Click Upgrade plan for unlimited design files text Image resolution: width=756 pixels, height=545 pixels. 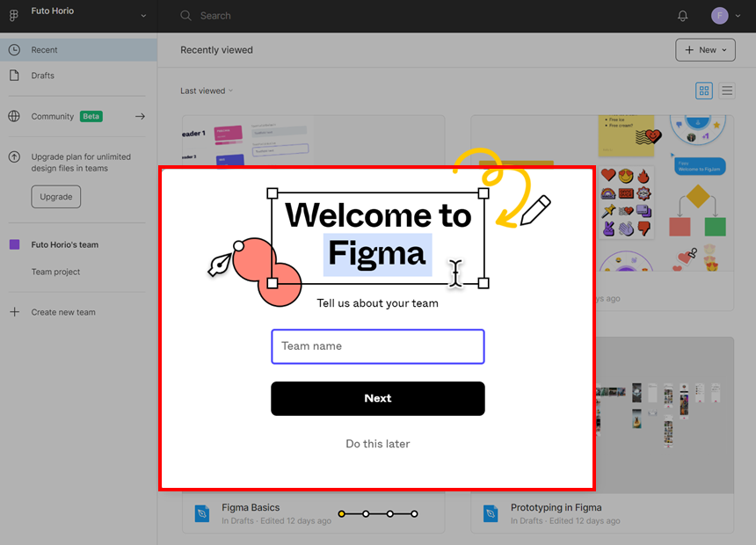pyautogui.click(x=81, y=163)
